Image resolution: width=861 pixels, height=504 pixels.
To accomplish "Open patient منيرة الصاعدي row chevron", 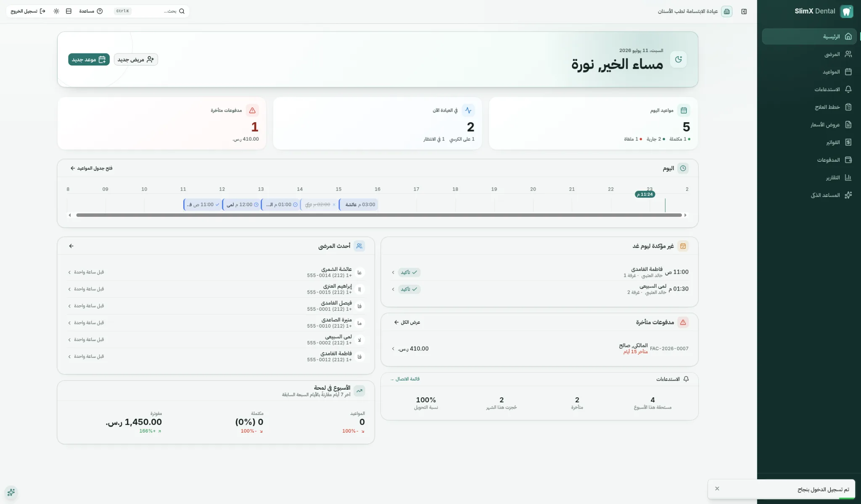I will point(69,323).
